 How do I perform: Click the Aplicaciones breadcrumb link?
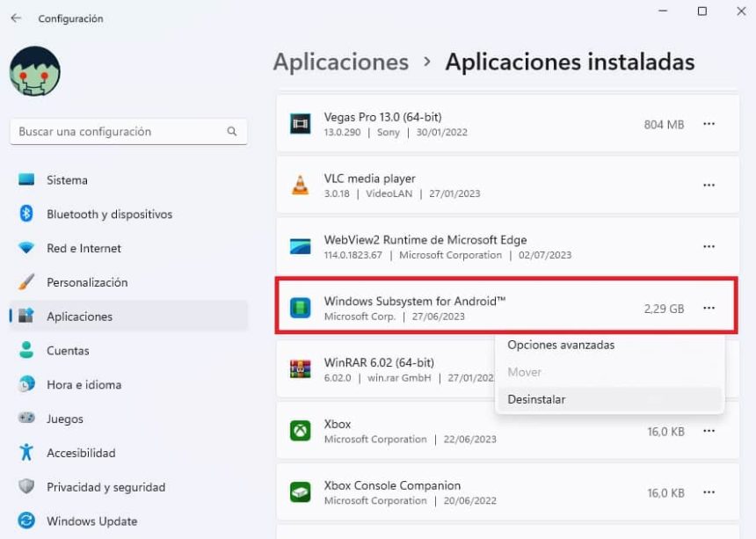pos(341,62)
